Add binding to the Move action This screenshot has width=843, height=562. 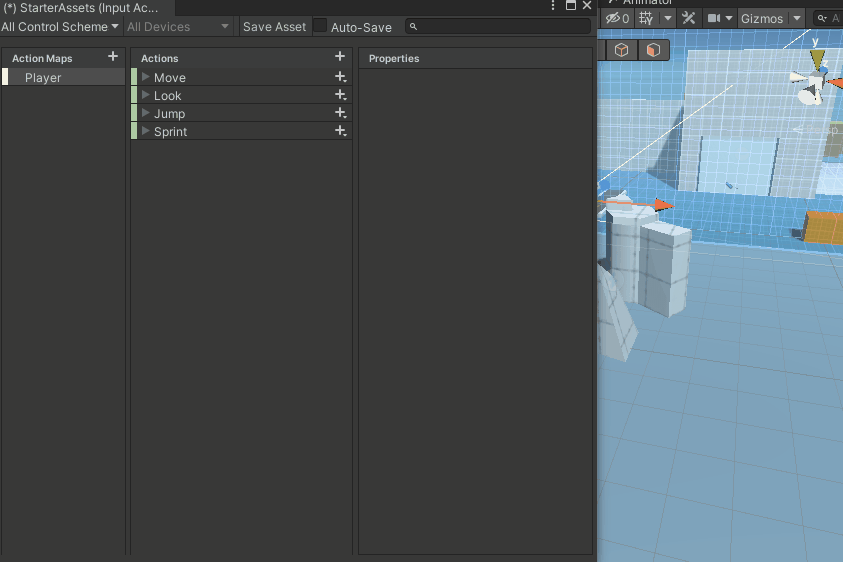340,77
